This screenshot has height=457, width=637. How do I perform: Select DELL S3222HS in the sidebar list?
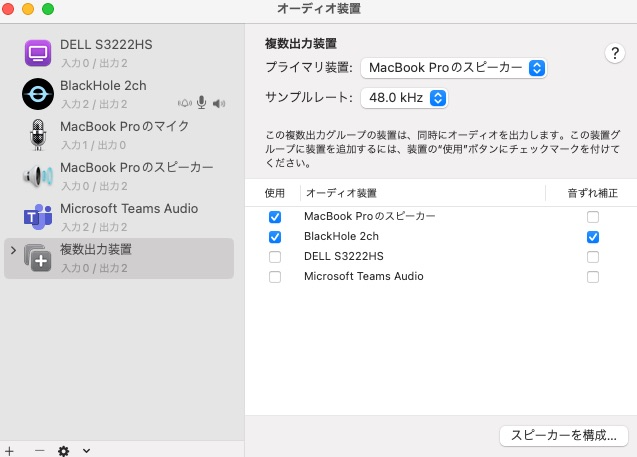coord(119,53)
